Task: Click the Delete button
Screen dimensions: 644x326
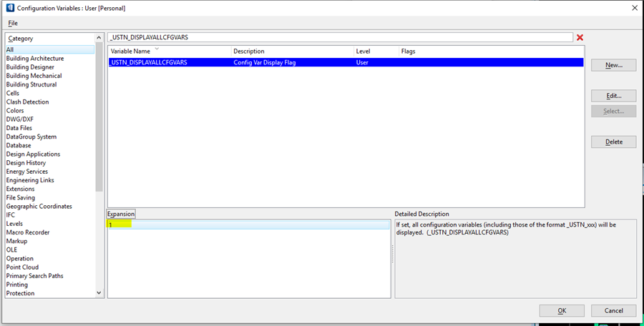Action: point(614,142)
